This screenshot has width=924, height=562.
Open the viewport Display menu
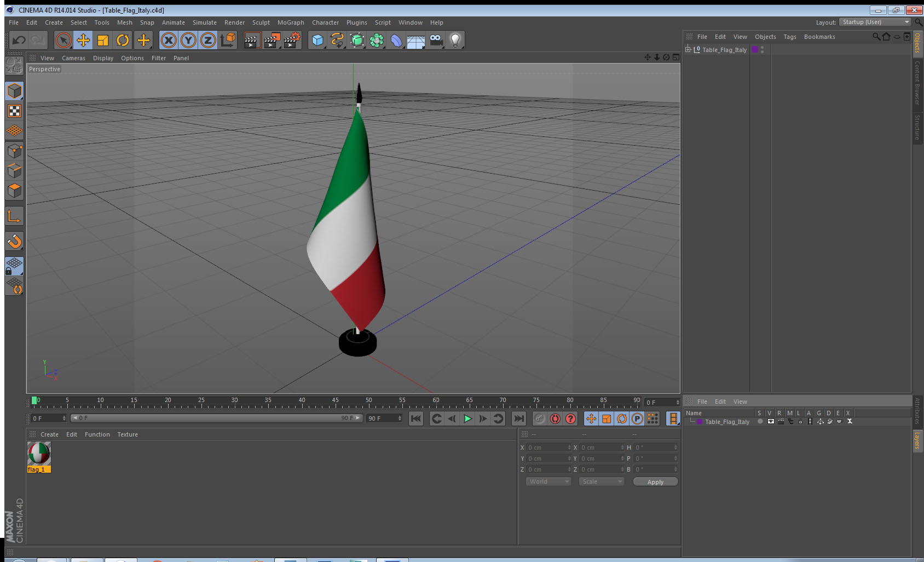103,58
